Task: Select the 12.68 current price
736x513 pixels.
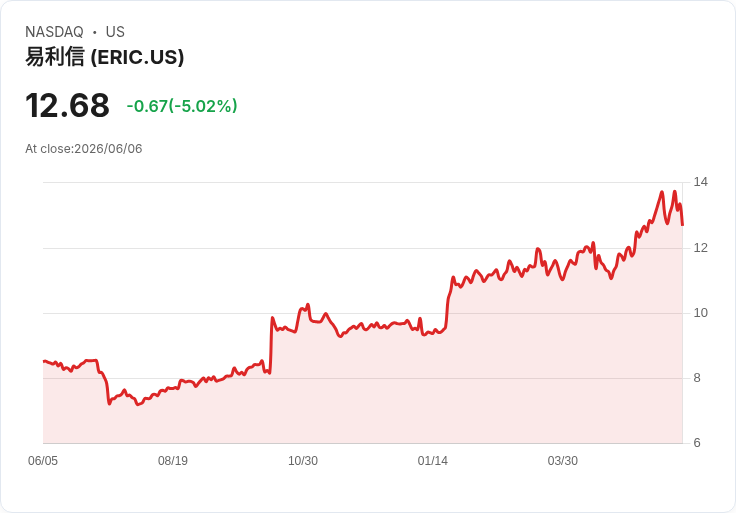Action: pyautogui.click(x=67, y=106)
